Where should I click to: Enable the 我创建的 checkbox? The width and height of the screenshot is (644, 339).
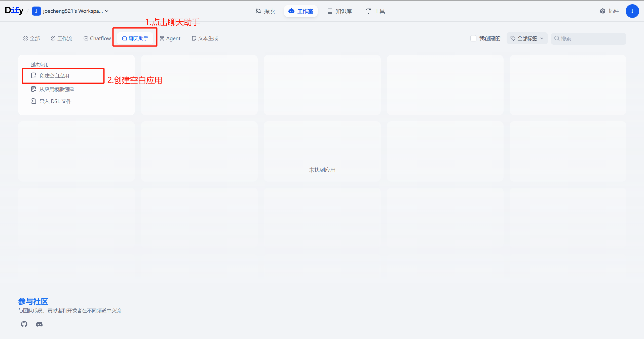click(473, 38)
